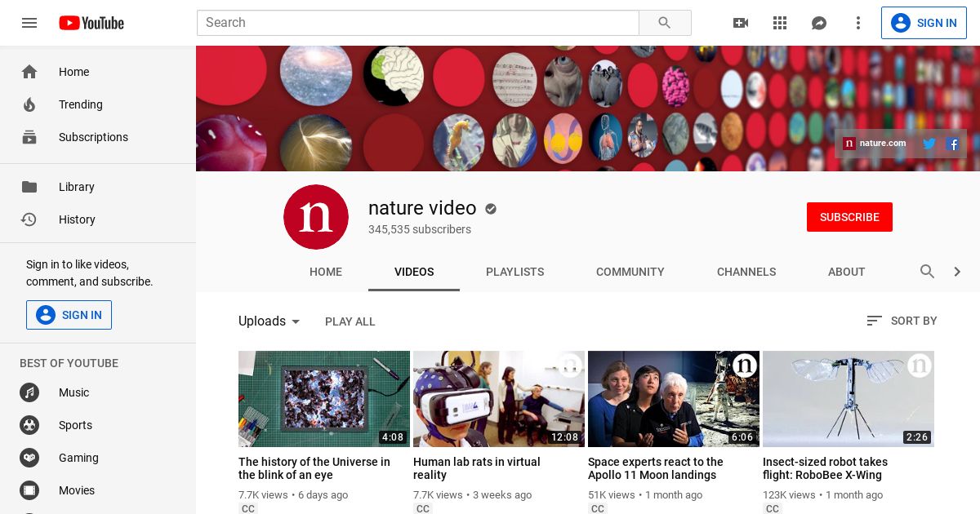Click the search magnifier button
Screen dimensions: 980x514
point(665,23)
